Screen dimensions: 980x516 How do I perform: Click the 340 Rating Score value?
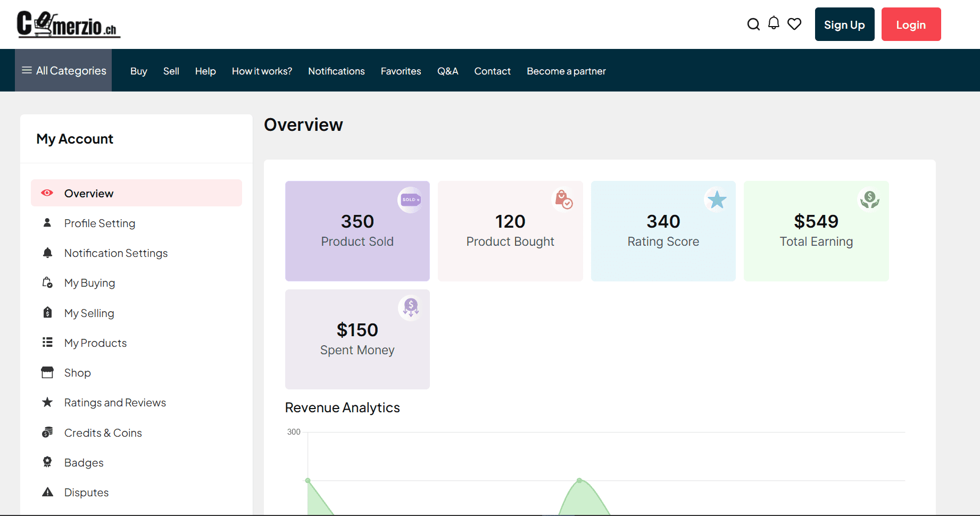(x=663, y=221)
